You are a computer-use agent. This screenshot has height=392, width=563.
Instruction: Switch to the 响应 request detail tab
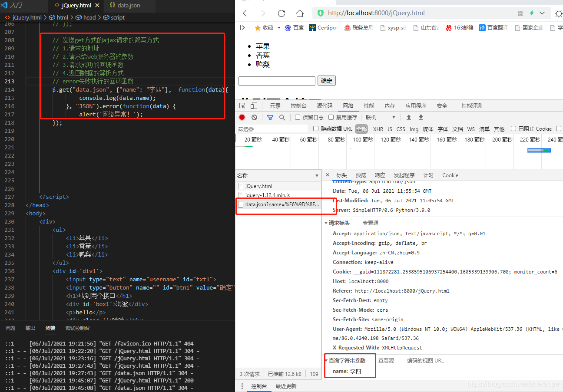[x=380, y=175]
